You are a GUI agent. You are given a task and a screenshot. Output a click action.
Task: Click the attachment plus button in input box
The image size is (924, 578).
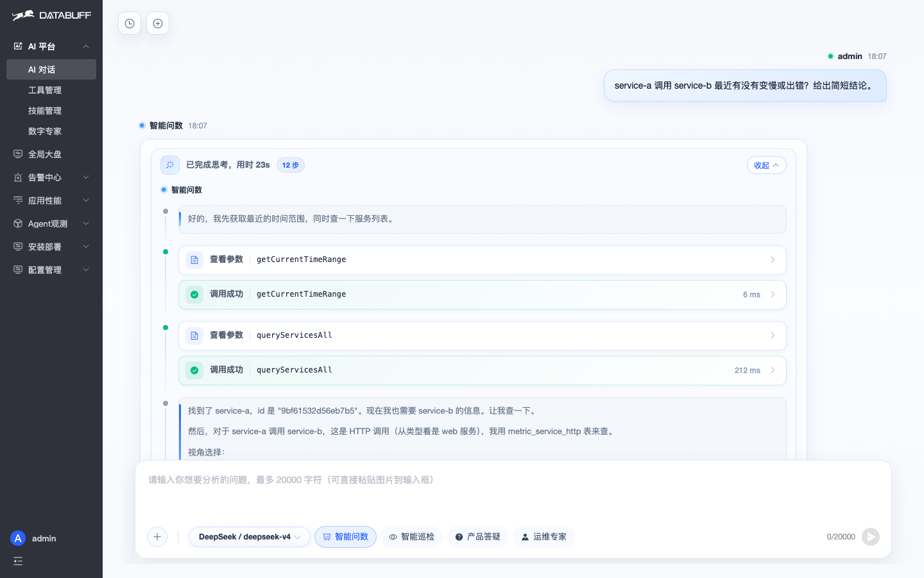157,537
